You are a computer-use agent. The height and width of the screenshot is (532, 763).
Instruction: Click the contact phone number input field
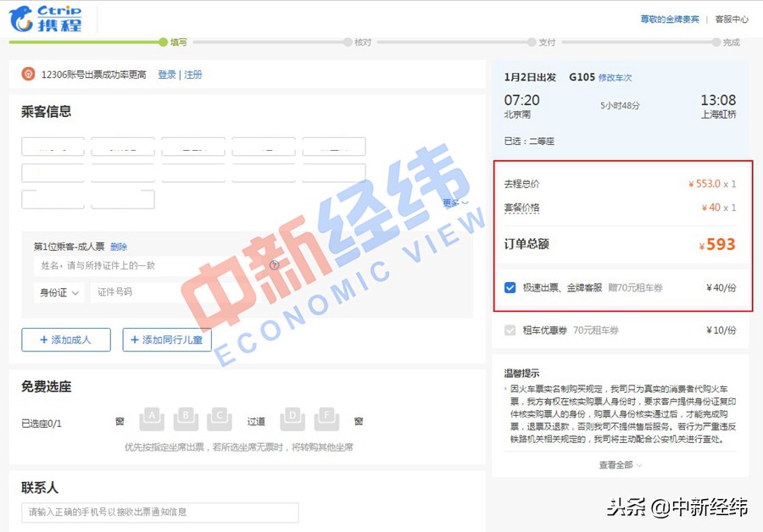[159, 513]
